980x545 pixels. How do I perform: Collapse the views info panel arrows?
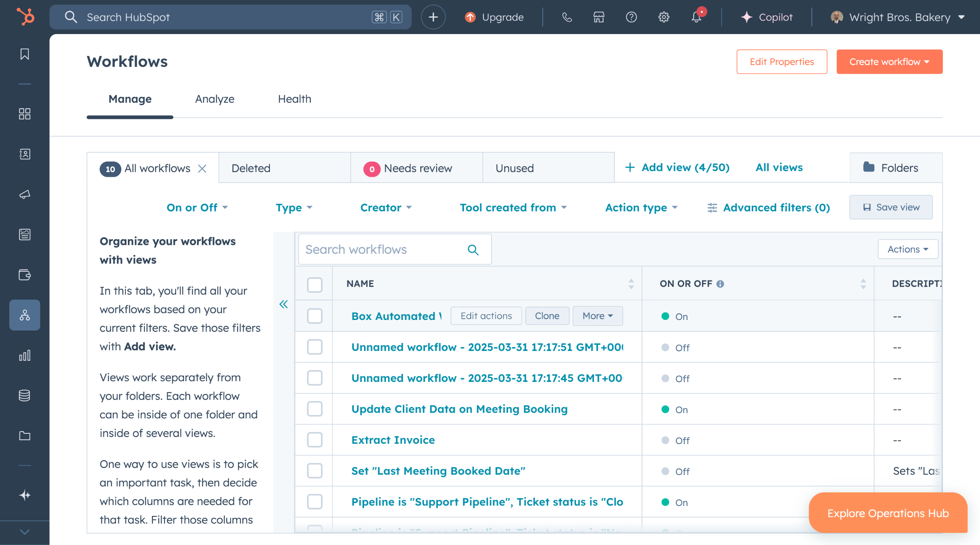point(283,304)
